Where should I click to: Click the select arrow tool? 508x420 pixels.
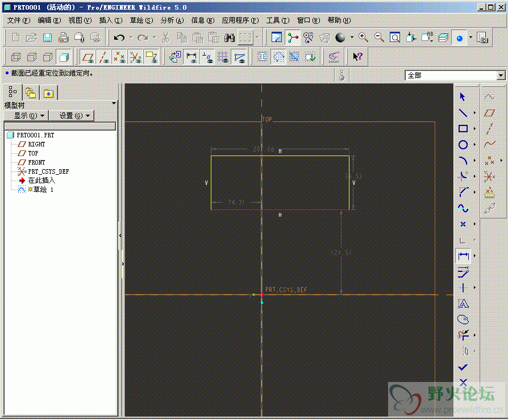point(463,96)
